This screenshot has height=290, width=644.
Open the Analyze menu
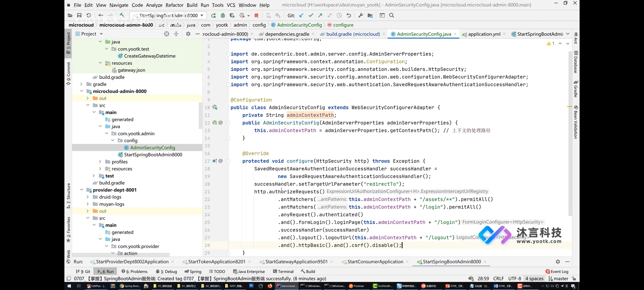pos(154,5)
